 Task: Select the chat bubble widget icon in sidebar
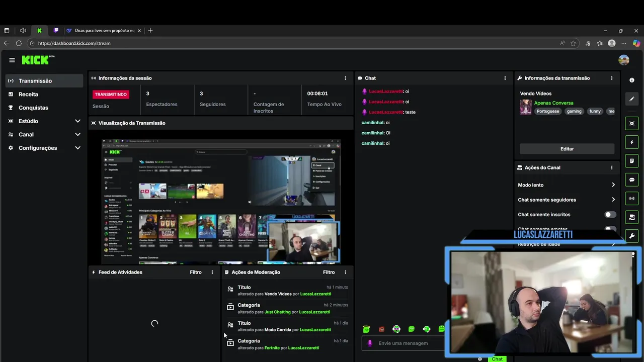coord(632,179)
